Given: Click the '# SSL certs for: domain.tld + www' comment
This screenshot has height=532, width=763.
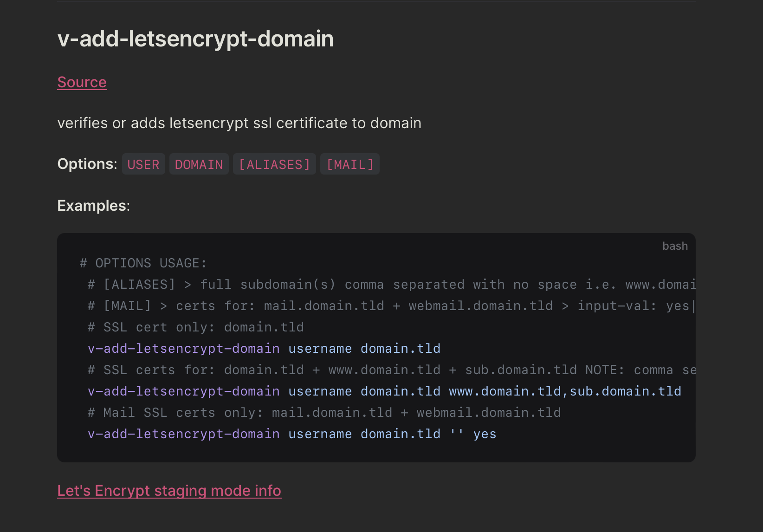Looking at the screenshot, I should tap(392, 370).
